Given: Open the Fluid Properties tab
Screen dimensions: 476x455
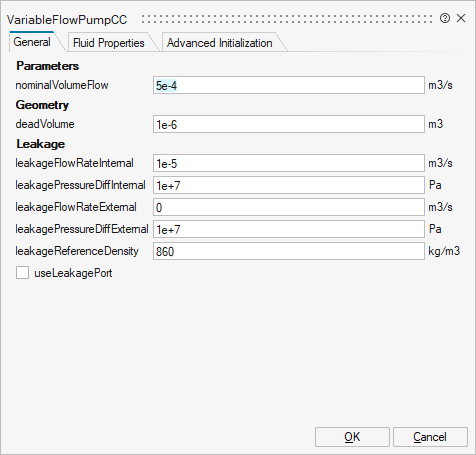Looking at the screenshot, I should (109, 43).
